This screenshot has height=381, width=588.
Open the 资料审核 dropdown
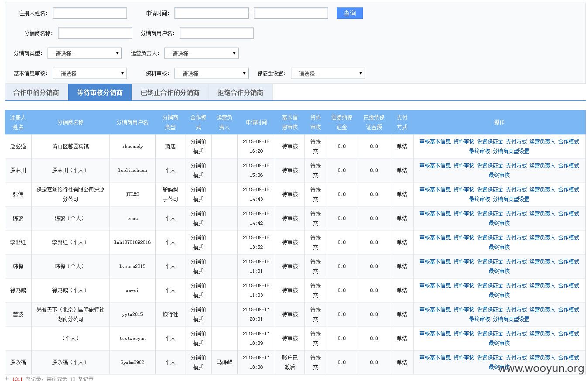pyautogui.click(x=212, y=73)
